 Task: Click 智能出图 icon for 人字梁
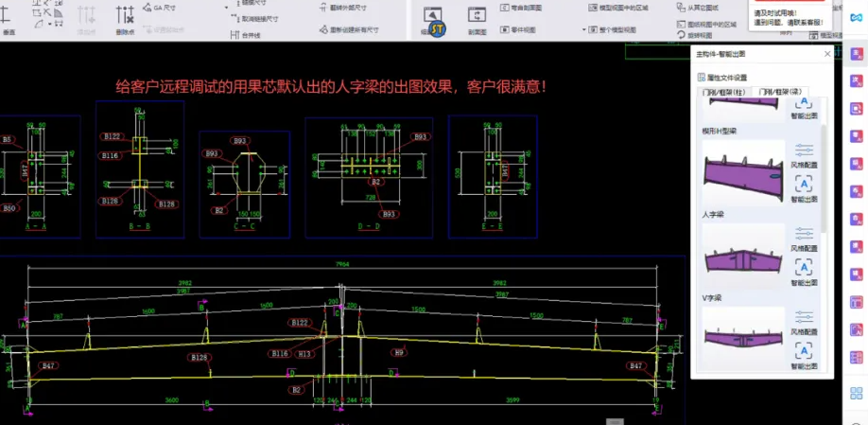coord(804,266)
